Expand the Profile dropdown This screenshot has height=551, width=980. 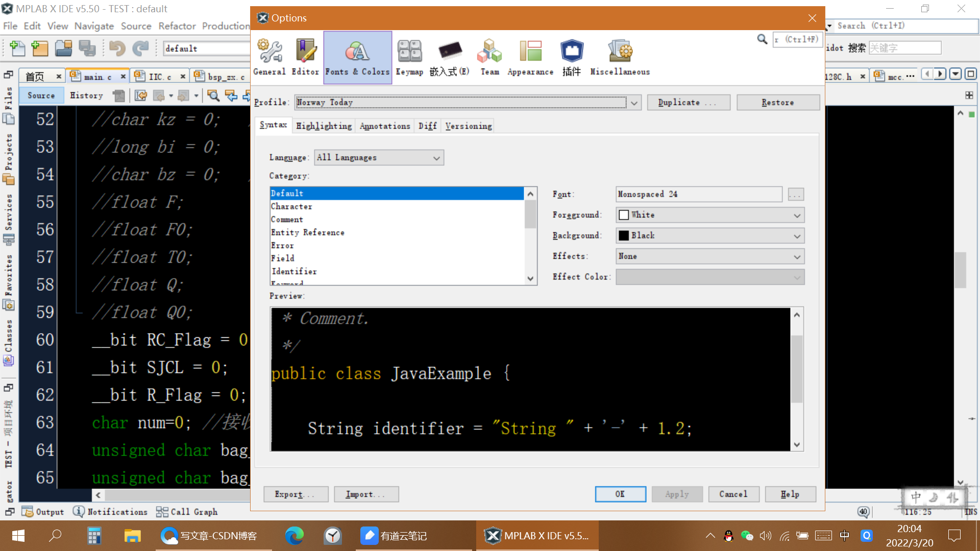634,103
